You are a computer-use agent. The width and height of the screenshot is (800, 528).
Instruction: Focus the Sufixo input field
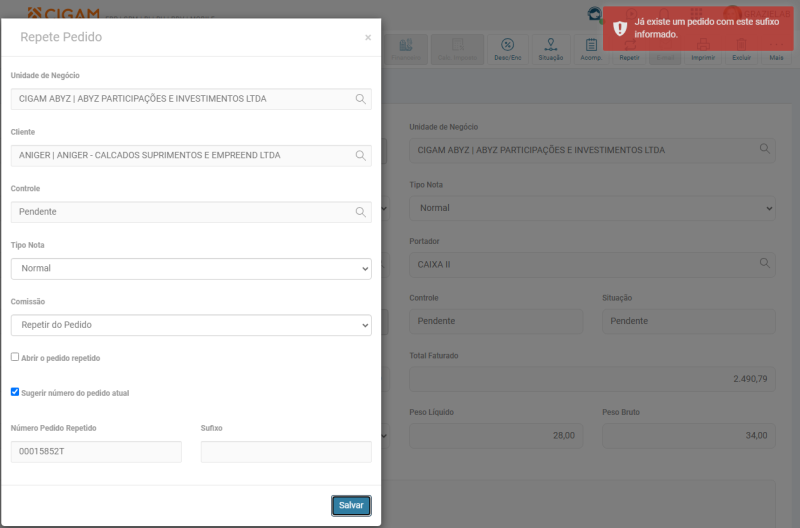pos(286,451)
